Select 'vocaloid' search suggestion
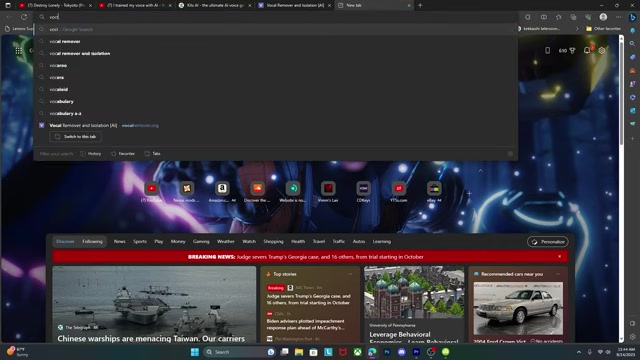The image size is (640, 360). (276, 89)
